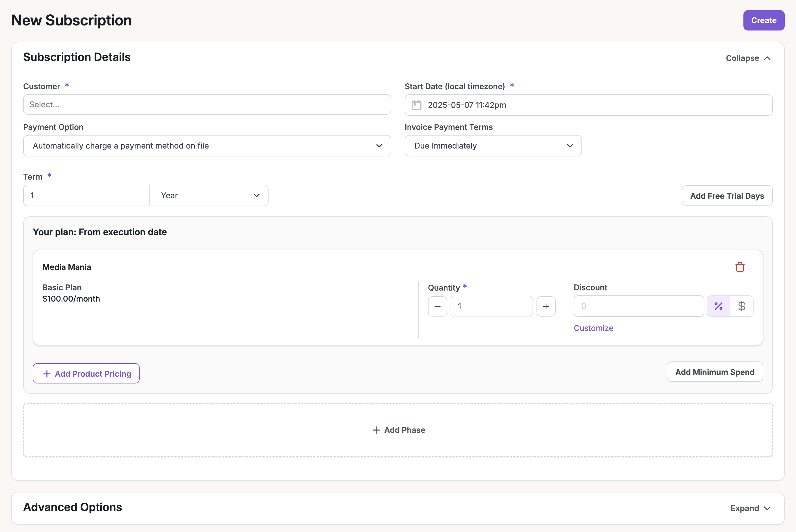This screenshot has height=532, width=796.
Task: Click the plus icon on Add Product Pricing
Action: point(47,374)
